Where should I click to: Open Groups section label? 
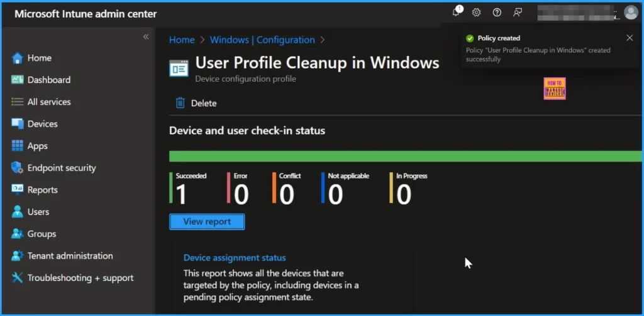click(42, 234)
